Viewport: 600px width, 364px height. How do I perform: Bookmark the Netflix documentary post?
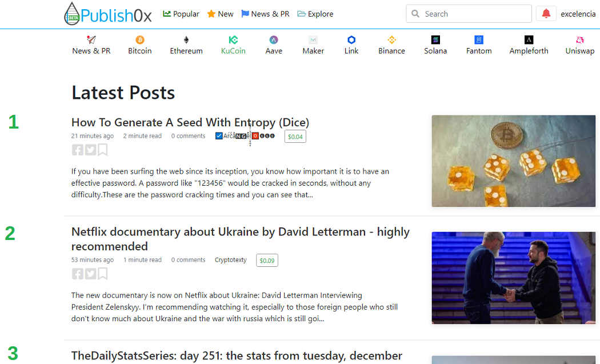coord(102,274)
